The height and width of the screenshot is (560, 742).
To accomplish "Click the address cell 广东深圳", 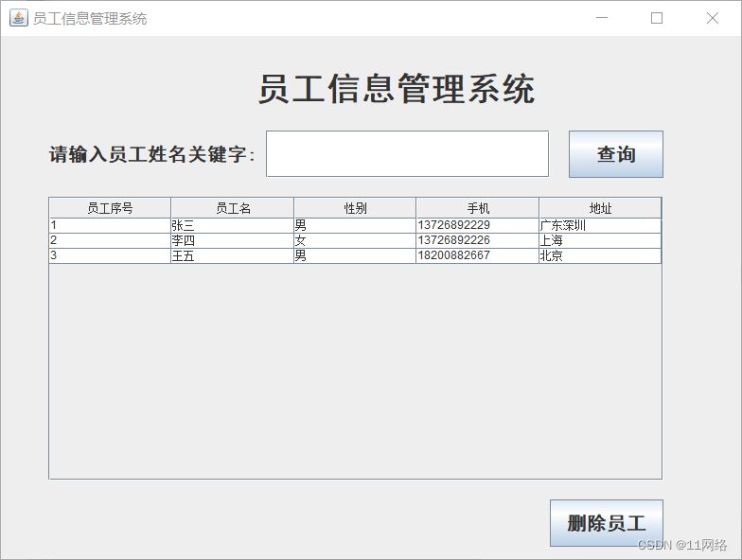I will click(600, 225).
